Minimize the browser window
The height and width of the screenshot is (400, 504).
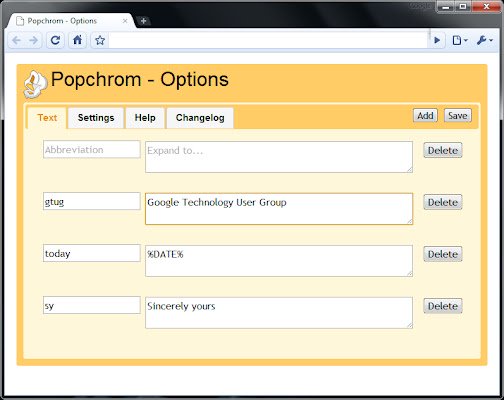click(446, 7)
